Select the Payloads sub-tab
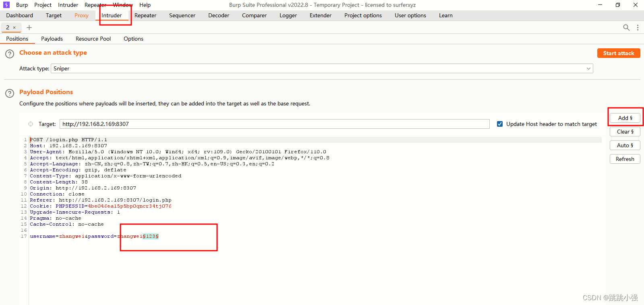The width and height of the screenshot is (644, 305). click(52, 39)
